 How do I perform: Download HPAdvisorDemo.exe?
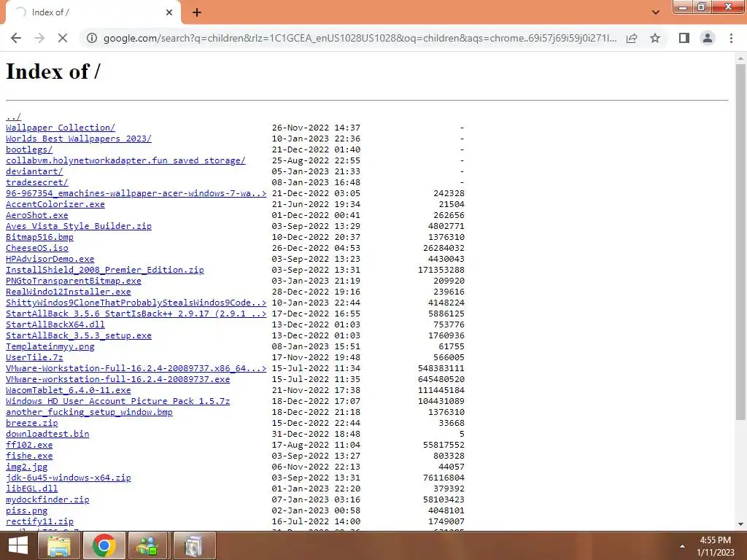[x=50, y=259]
